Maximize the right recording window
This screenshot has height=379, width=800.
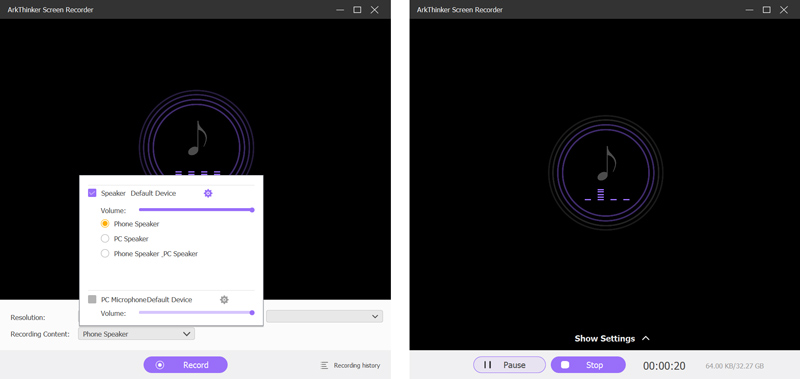pyautogui.click(x=766, y=10)
